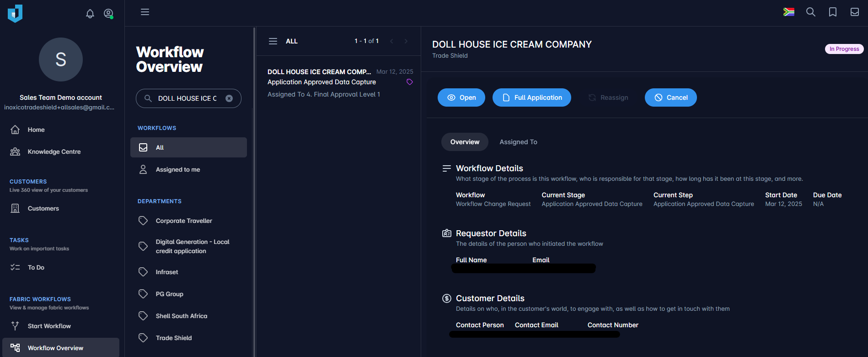The width and height of the screenshot is (868, 357).
Task: Open the To Do tasks list
Action: point(61,267)
